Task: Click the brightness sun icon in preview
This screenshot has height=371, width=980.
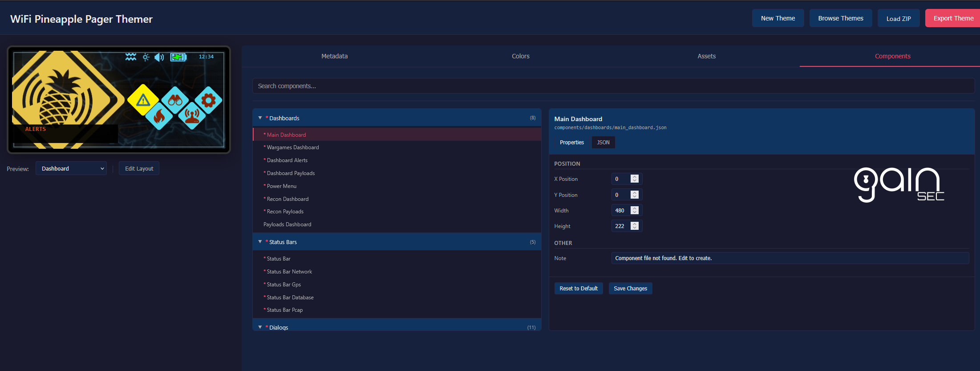Action: [146, 57]
